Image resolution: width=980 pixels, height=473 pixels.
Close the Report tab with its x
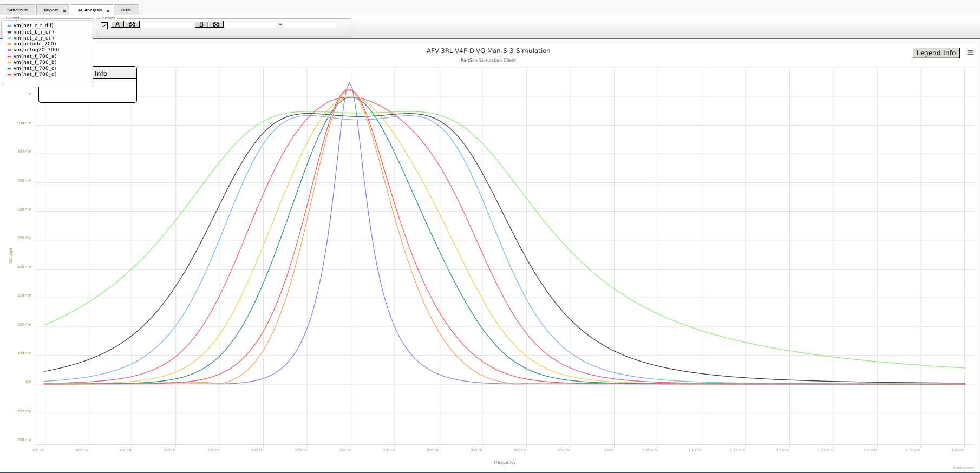64,10
